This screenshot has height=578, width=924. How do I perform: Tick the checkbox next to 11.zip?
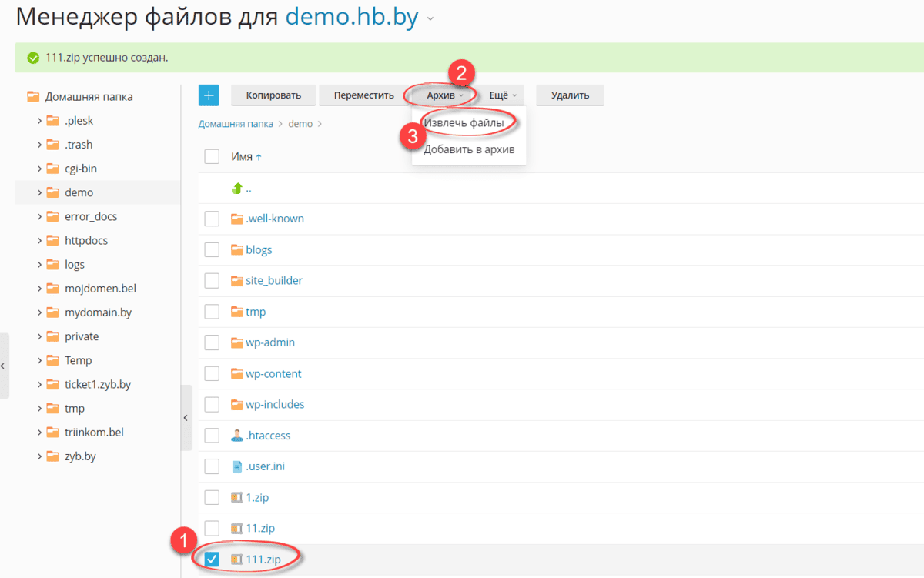click(212, 529)
